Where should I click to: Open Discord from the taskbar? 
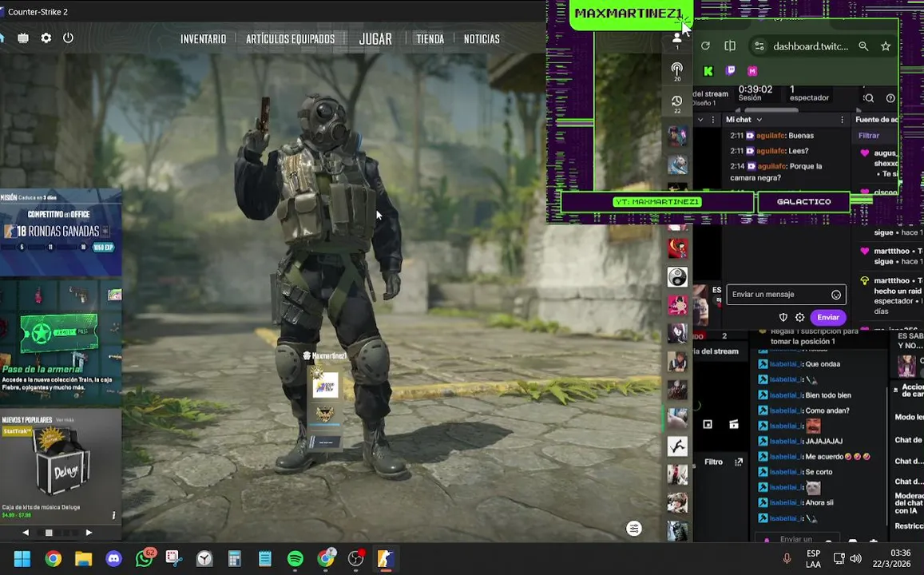pos(113,558)
